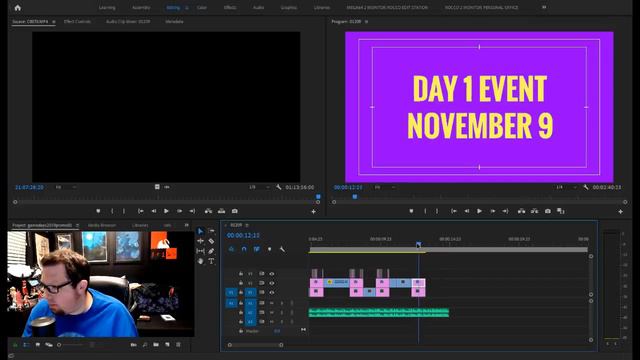The width and height of the screenshot is (640, 360).
Task: Open Comparison View in Program monitor
Action: coord(561,211)
